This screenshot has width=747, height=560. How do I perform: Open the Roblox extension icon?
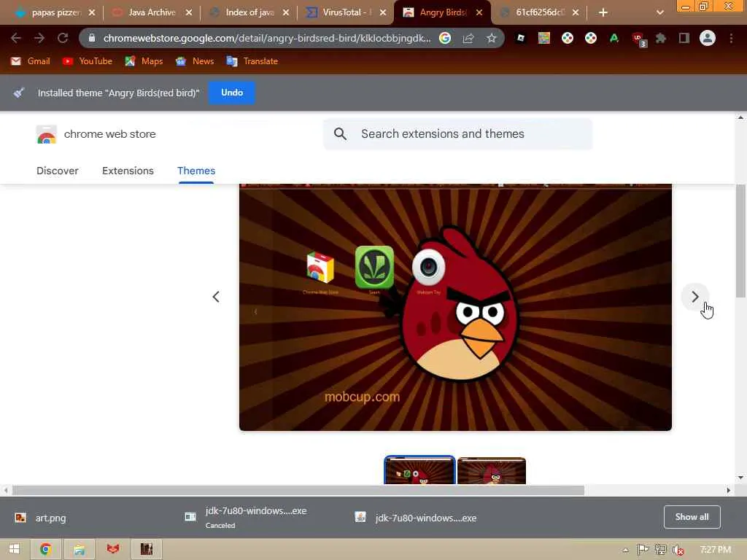pos(521,38)
